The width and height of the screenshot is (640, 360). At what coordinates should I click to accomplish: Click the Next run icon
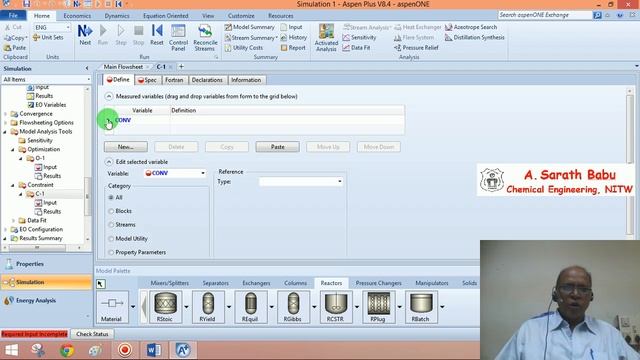[85, 34]
